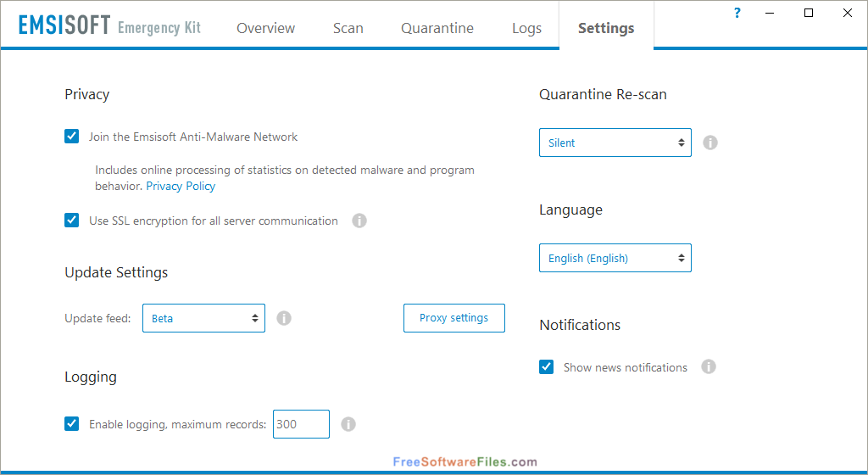Open the Update feed Beta dropdown

click(x=203, y=318)
